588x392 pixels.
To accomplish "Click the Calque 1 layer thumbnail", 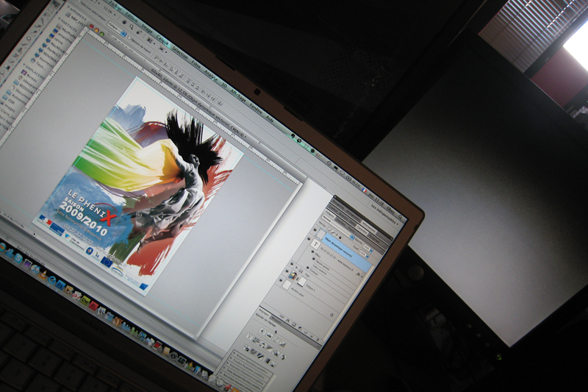I will [x=300, y=282].
